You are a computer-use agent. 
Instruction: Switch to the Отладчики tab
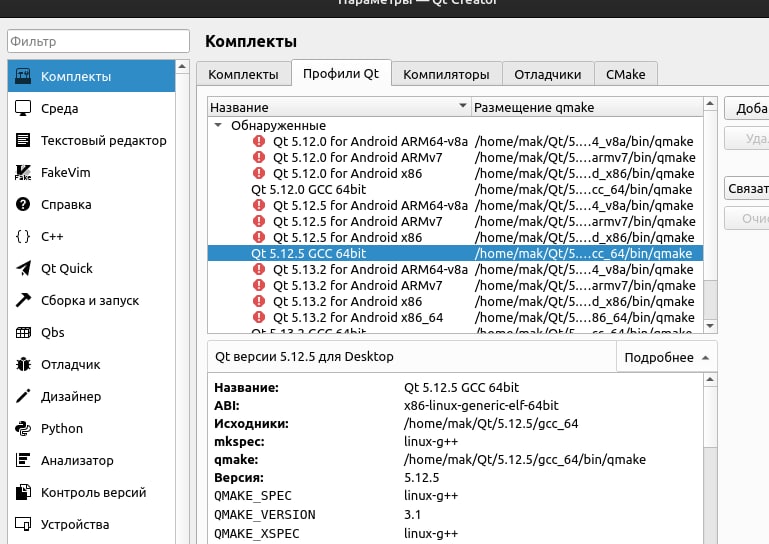click(548, 75)
